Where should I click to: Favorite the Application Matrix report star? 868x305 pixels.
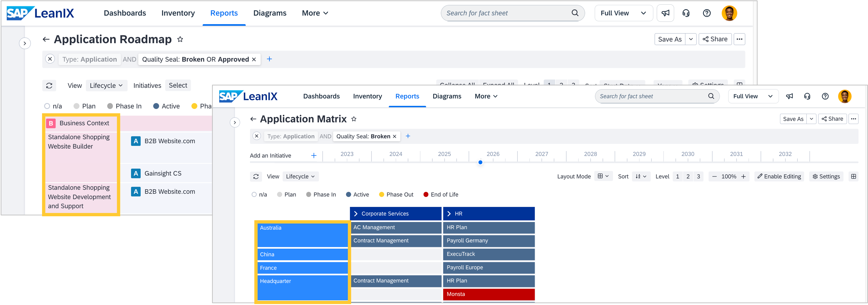(354, 119)
